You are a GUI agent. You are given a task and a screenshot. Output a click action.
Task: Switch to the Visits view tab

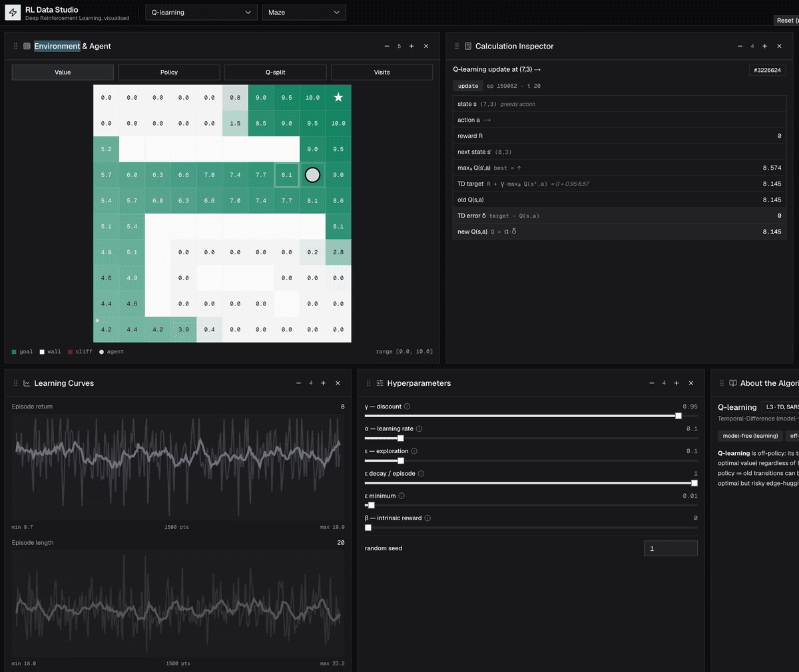382,72
